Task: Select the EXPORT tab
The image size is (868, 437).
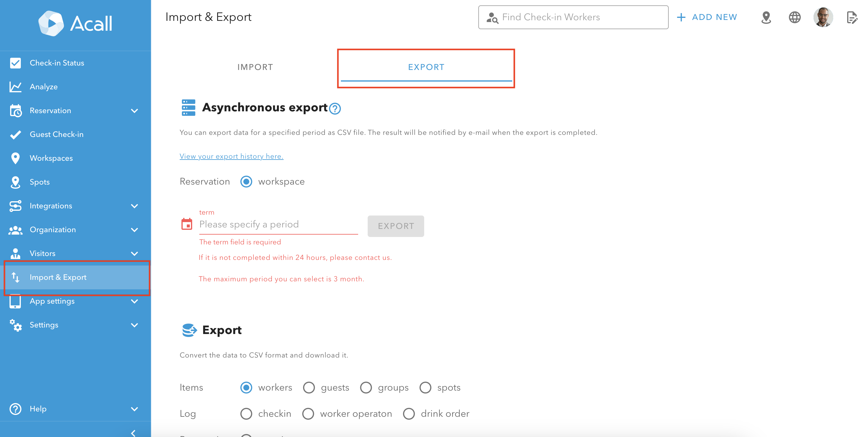Action: pyautogui.click(x=426, y=67)
